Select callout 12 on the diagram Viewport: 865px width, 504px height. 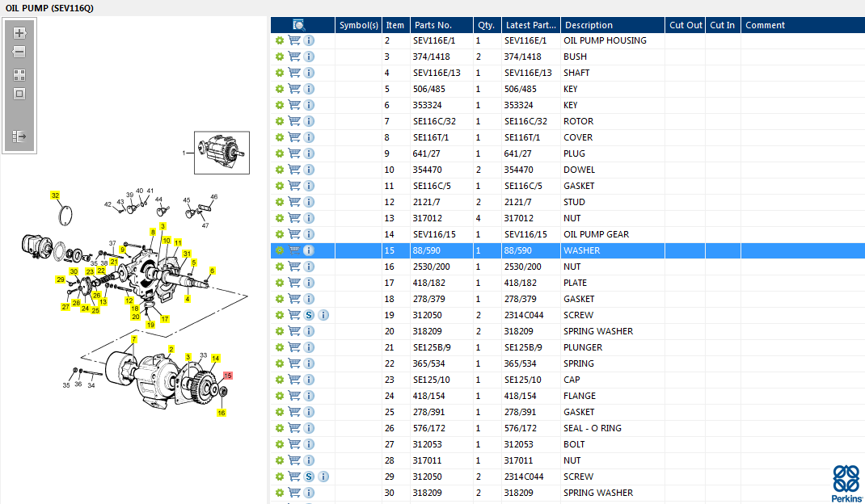[x=129, y=300]
